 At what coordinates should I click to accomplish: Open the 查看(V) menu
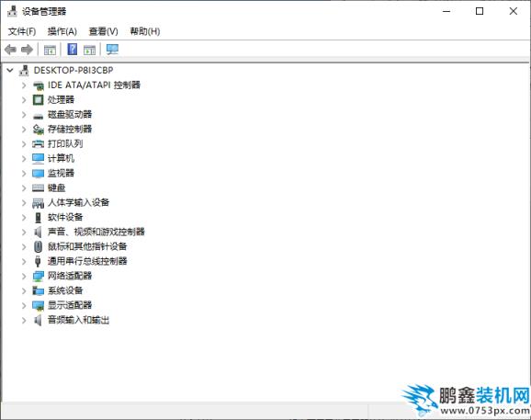(103, 31)
